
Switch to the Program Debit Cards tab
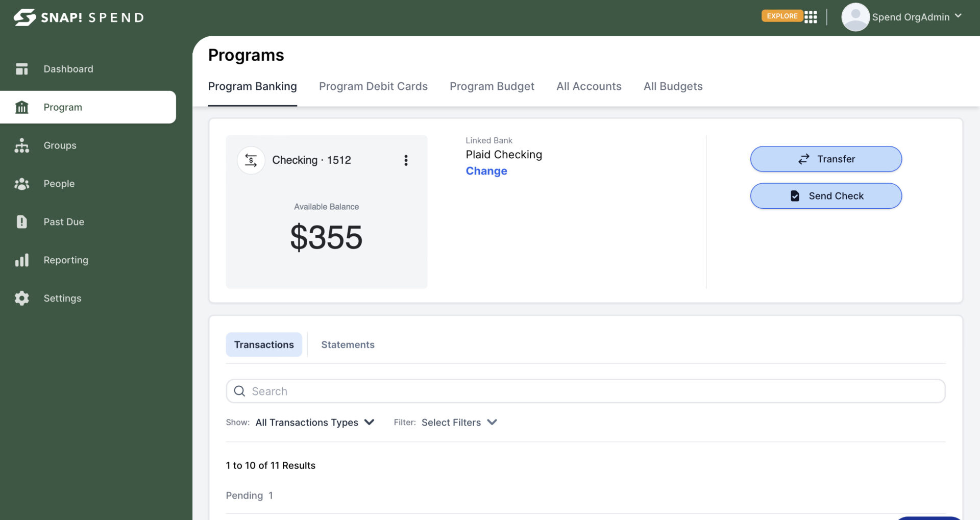[x=373, y=86]
